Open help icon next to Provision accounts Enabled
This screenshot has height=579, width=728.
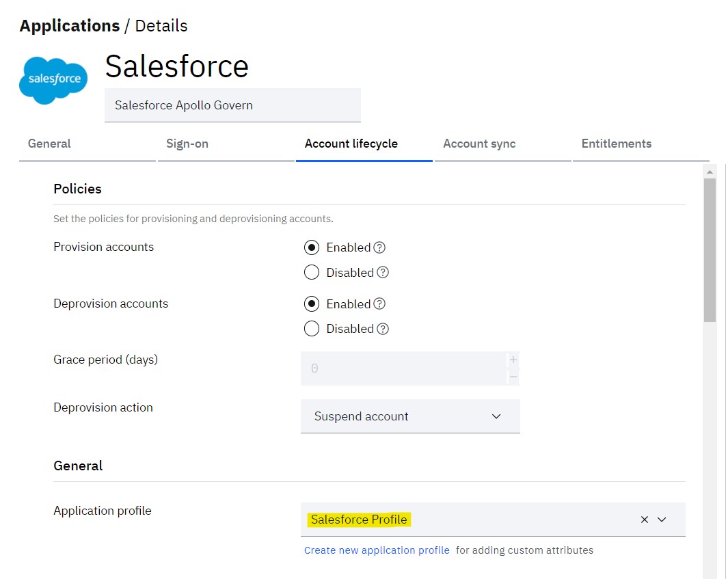379,247
